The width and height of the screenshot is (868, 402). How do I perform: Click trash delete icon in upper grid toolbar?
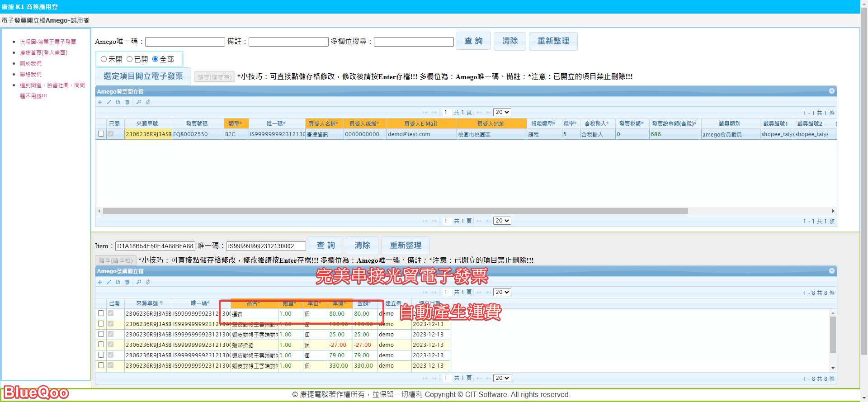click(x=127, y=102)
